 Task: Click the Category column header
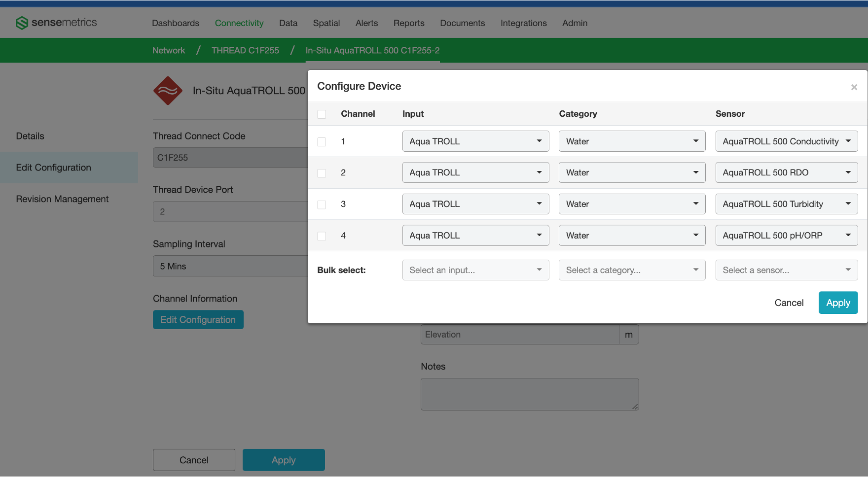coord(578,114)
